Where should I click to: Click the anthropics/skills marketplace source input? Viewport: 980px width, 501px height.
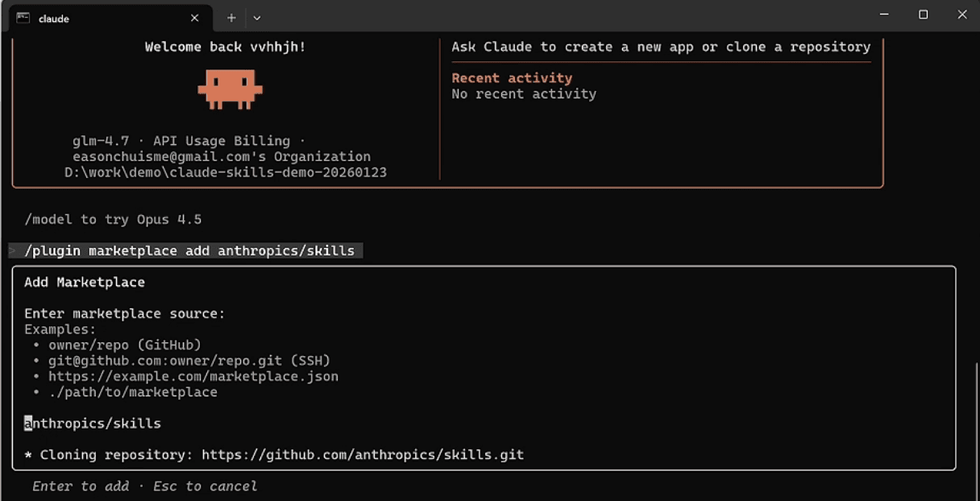93,423
